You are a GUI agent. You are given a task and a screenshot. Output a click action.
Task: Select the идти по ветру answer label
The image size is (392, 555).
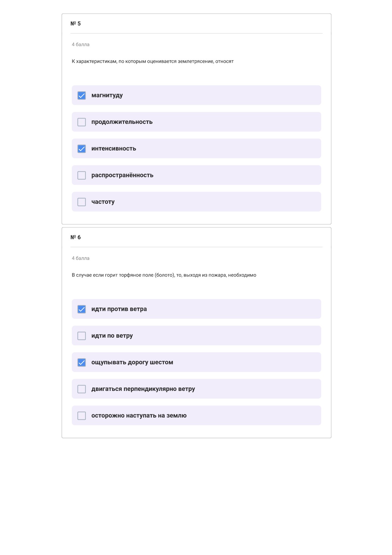click(112, 336)
